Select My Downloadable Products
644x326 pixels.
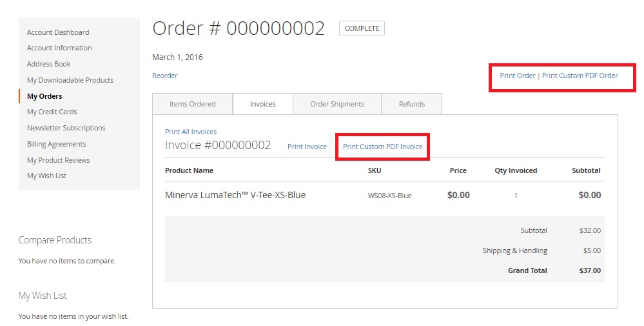[x=70, y=80]
